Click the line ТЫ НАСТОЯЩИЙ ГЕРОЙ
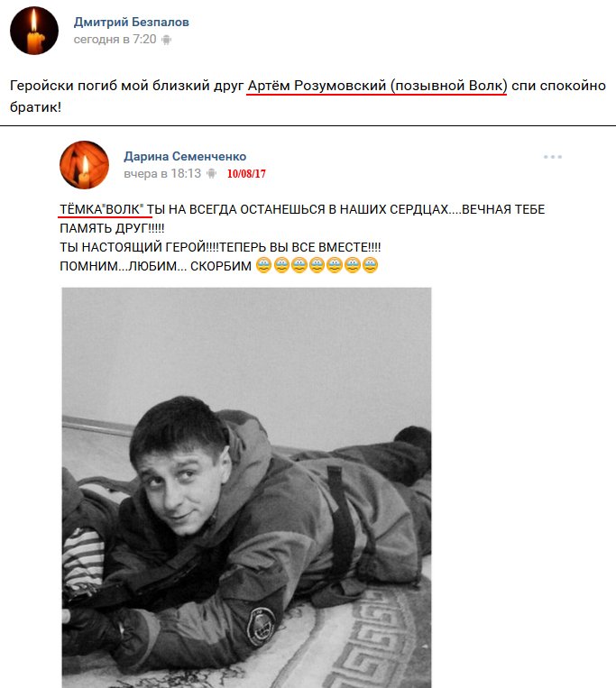The image size is (616, 688). point(220,247)
